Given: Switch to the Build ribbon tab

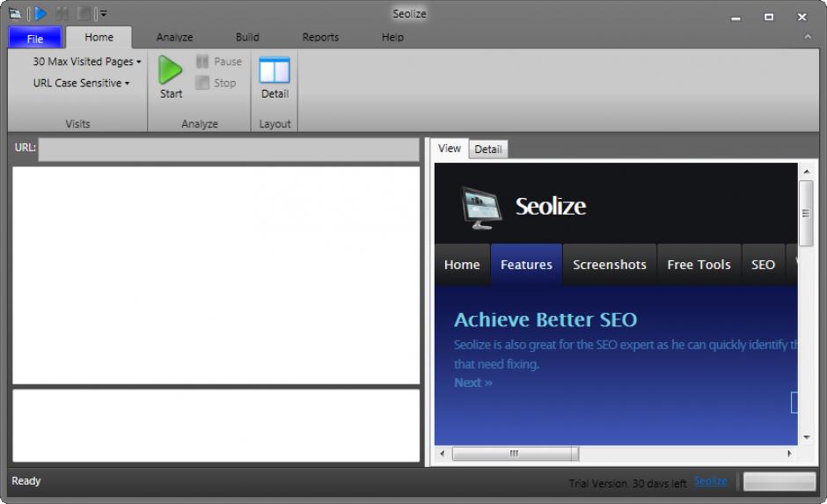Looking at the screenshot, I should (247, 38).
